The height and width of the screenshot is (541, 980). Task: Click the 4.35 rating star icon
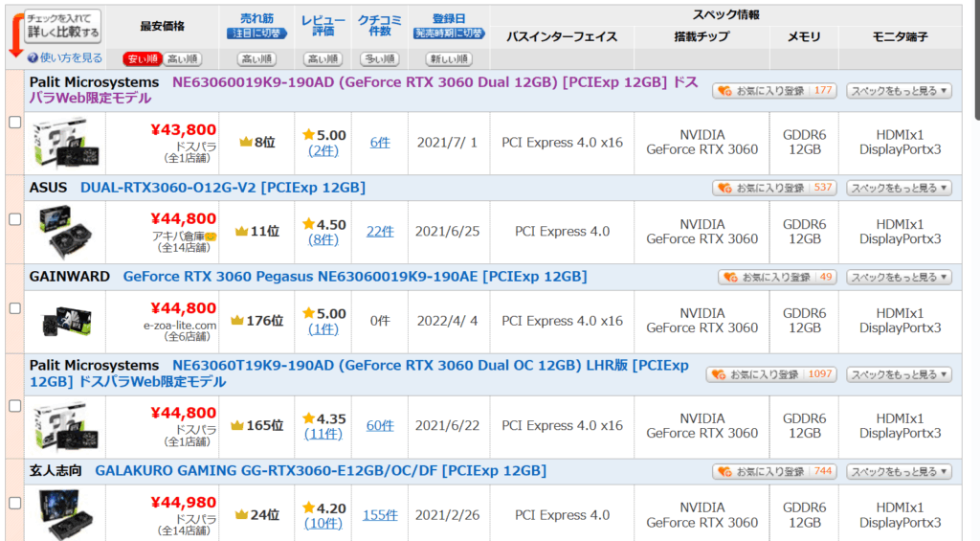click(308, 417)
